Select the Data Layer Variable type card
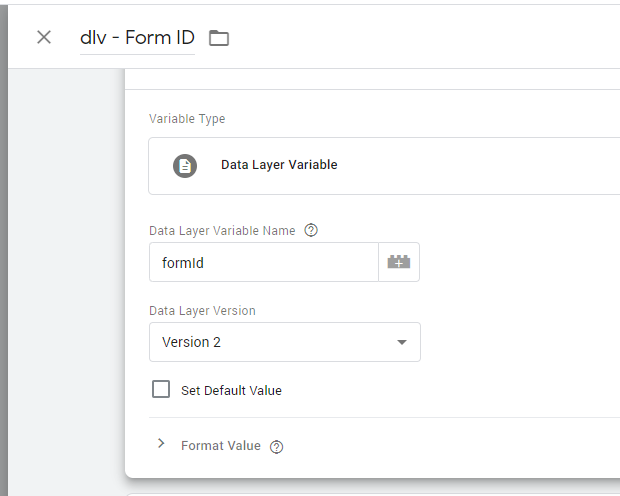The image size is (620, 496). [x=384, y=166]
